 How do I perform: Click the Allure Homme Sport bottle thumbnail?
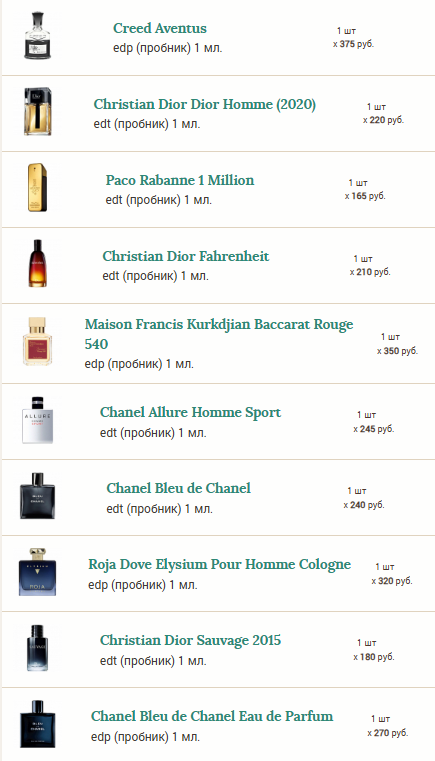pyautogui.click(x=37, y=420)
